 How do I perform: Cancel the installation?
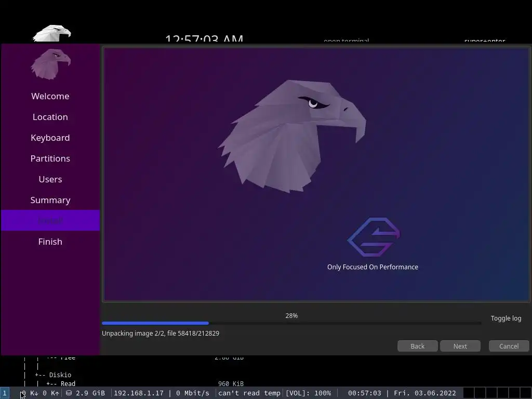[509, 346]
